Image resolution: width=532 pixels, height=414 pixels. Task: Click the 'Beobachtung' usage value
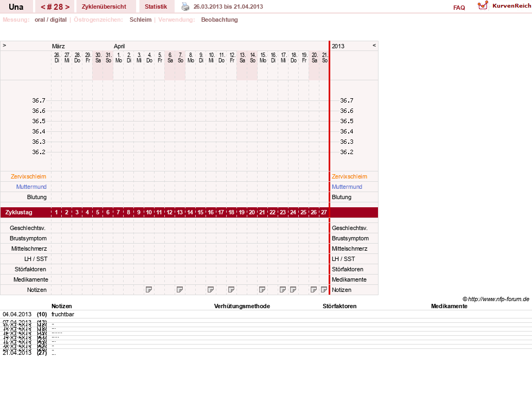[x=219, y=20]
